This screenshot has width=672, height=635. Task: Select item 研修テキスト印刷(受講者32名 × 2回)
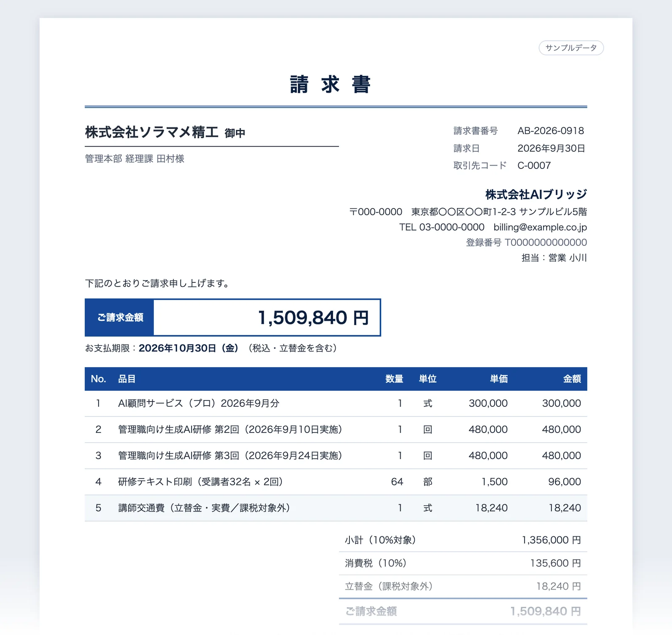pyautogui.click(x=200, y=482)
